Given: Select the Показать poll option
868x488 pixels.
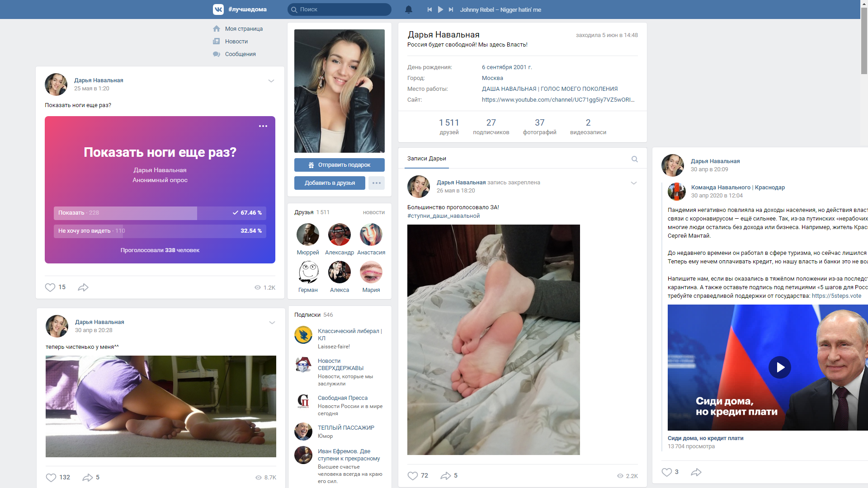Looking at the screenshot, I should pos(160,213).
